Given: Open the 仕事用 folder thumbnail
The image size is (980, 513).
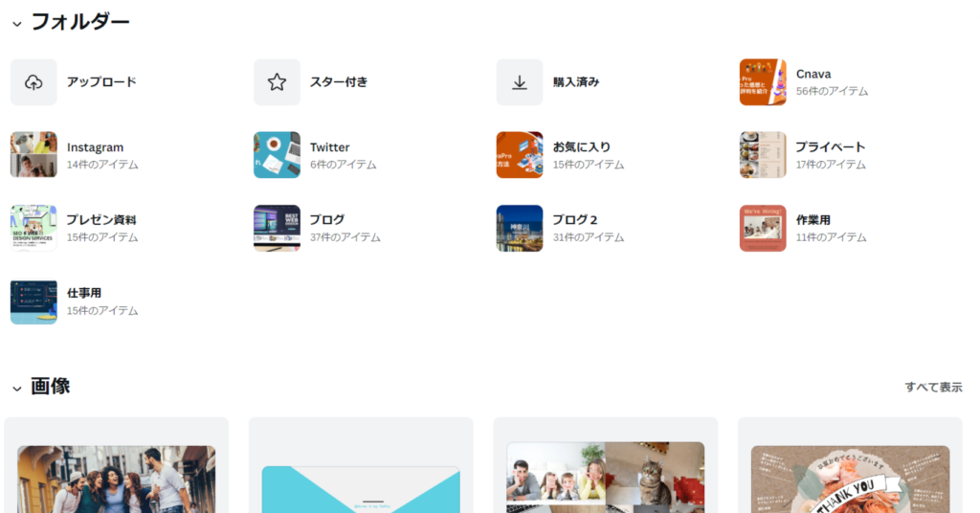Looking at the screenshot, I should 33,301.
